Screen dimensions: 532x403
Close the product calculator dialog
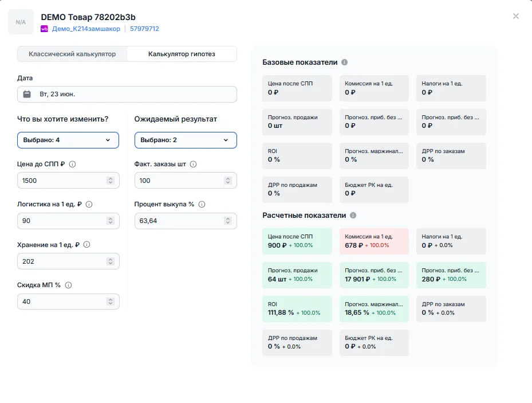516,16
